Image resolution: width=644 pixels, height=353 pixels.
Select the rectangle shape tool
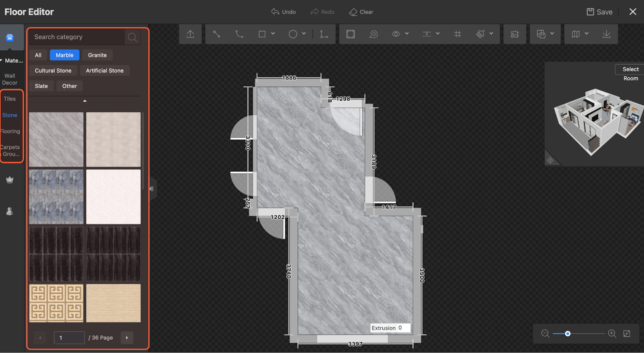point(262,34)
